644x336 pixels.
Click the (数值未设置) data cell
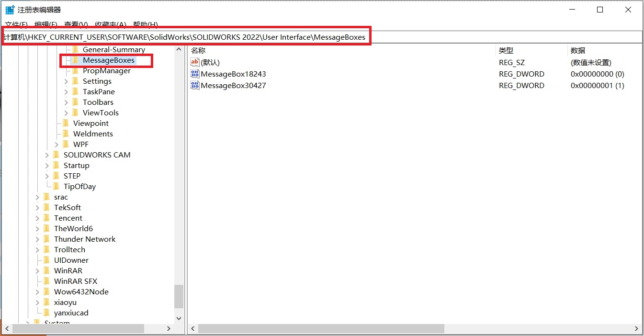point(591,62)
